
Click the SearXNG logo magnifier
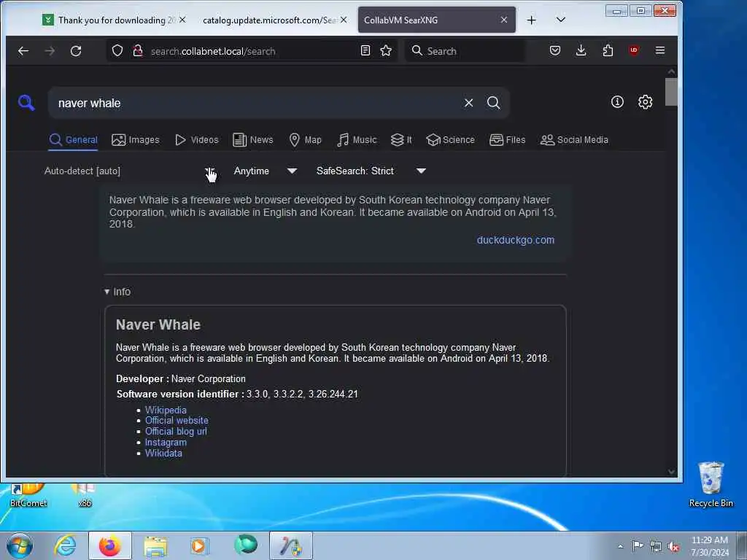coord(26,102)
